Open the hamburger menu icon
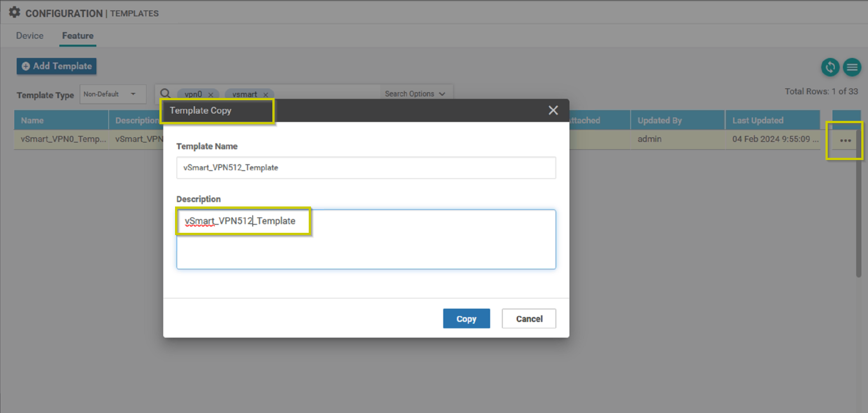868x413 pixels. coord(852,68)
